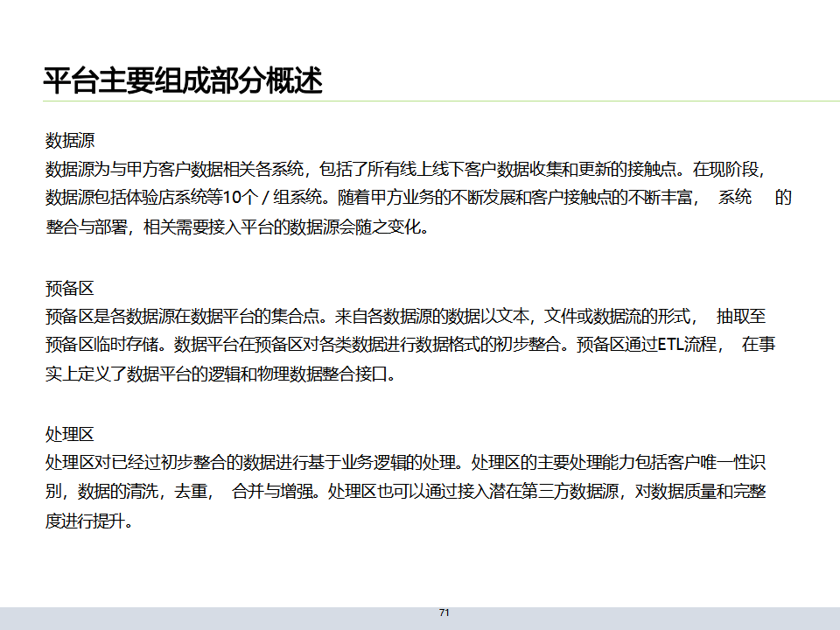Click the slide title 平台主要组成部分概述

[183, 80]
